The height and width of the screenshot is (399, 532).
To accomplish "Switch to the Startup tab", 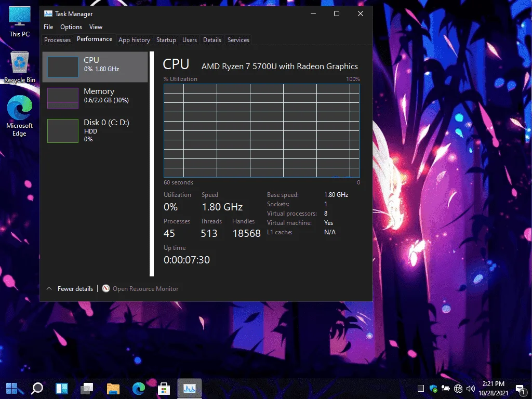I will click(166, 39).
